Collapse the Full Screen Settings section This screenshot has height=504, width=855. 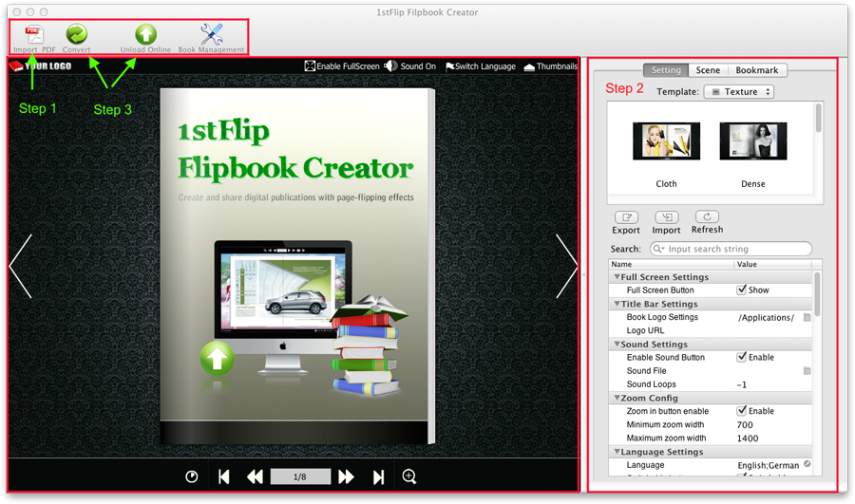pyautogui.click(x=617, y=277)
